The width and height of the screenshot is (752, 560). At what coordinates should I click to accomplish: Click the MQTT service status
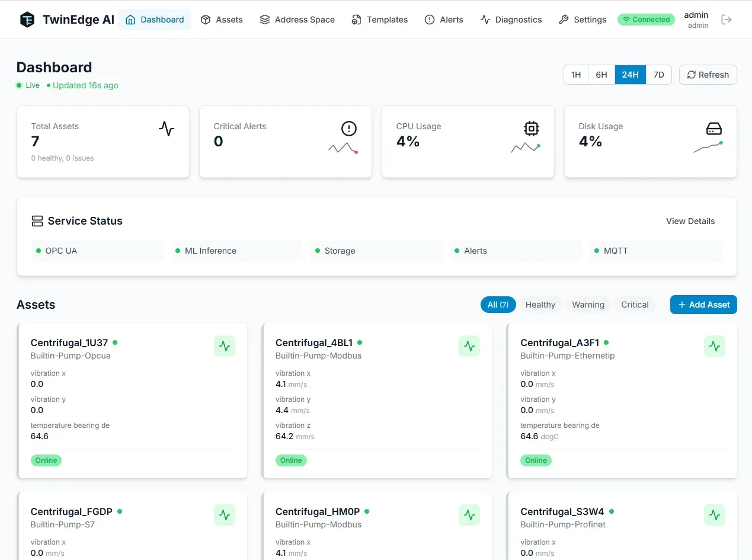click(x=656, y=251)
